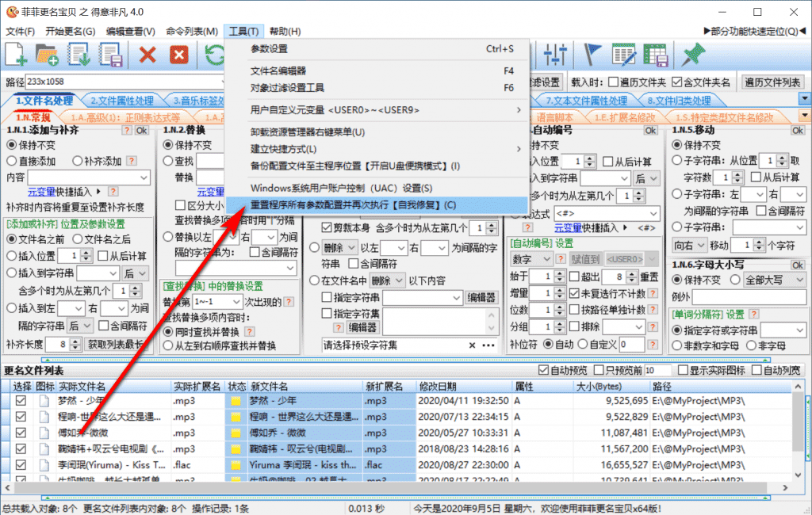The image size is (812, 515).
Task: Uncheck the 含文件夹名 checkbox
Action: [x=677, y=82]
